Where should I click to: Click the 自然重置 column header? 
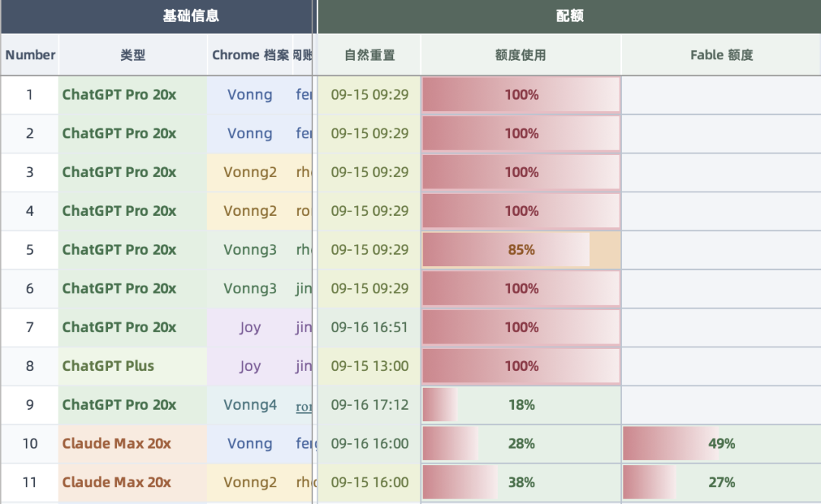[369, 55]
